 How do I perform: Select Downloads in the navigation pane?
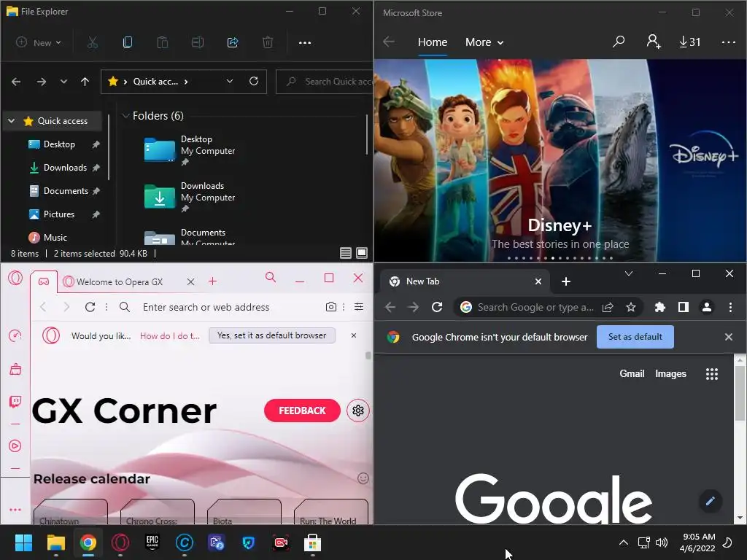tap(65, 168)
